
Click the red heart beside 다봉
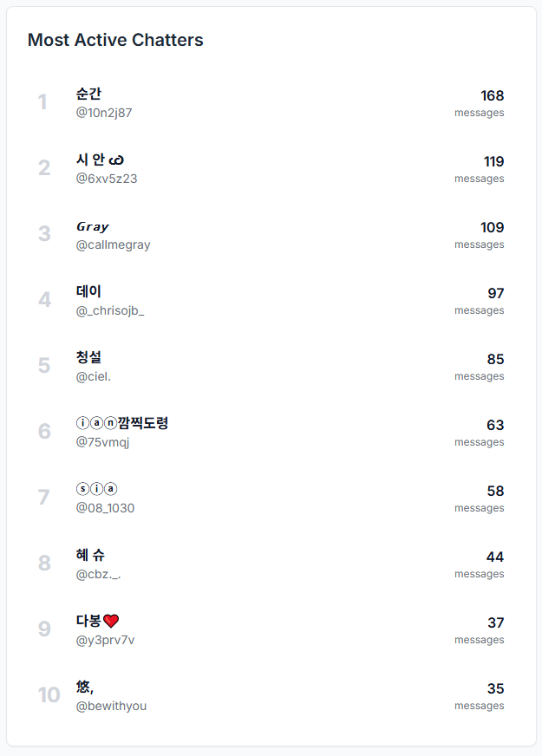click(x=111, y=621)
